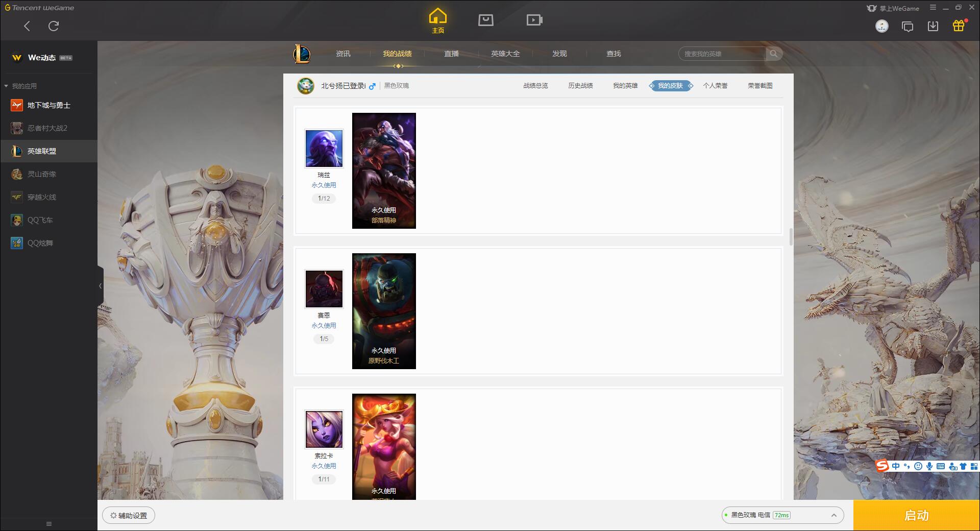This screenshot has width=980, height=531.
Task: Open the store bag icon
Action: tap(485, 20)
